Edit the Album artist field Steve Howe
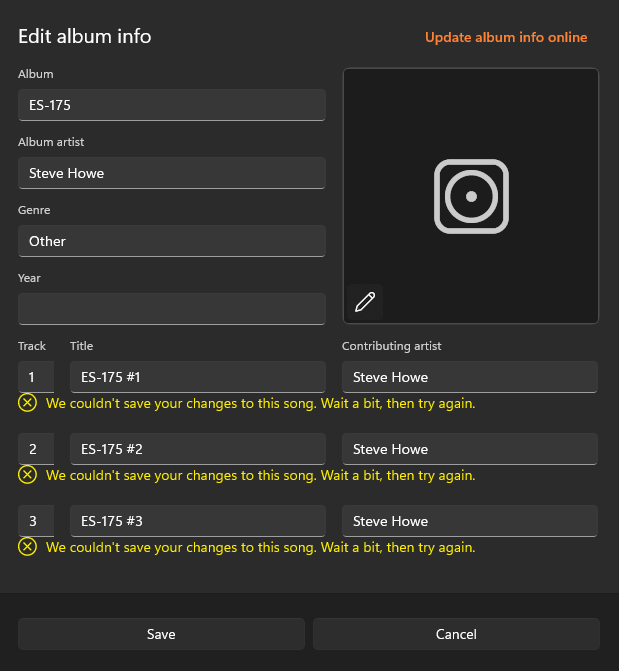Screen dimensions: 619x671 tap(172, 173)
